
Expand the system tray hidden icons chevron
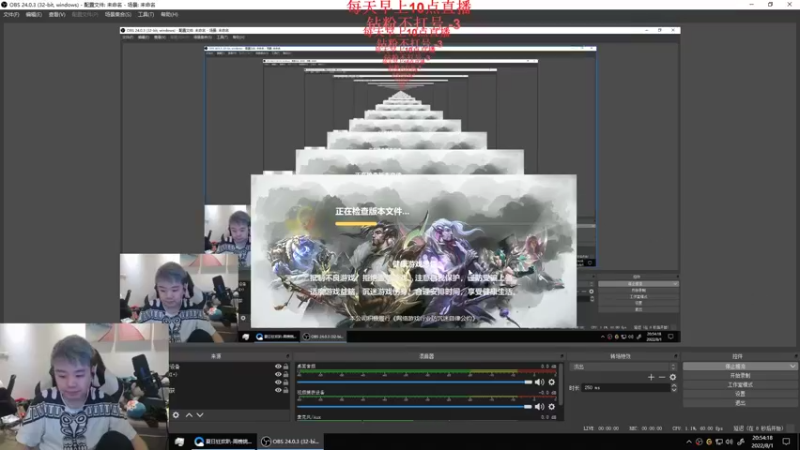point(689,442)
